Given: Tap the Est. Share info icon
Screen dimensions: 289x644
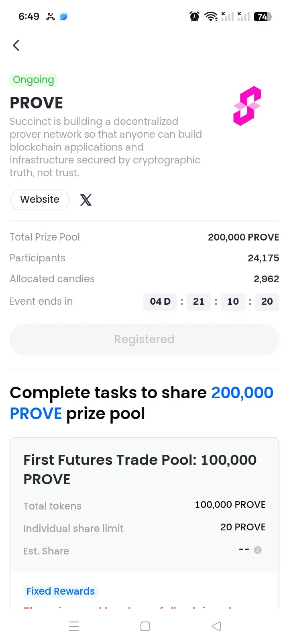Looking at the screenshot, I should (258, 550).
